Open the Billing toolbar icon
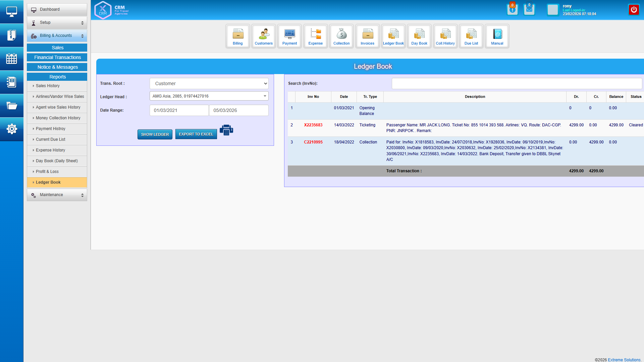The height and width of the screenshot is (362, 644). (x=237, y=36)
